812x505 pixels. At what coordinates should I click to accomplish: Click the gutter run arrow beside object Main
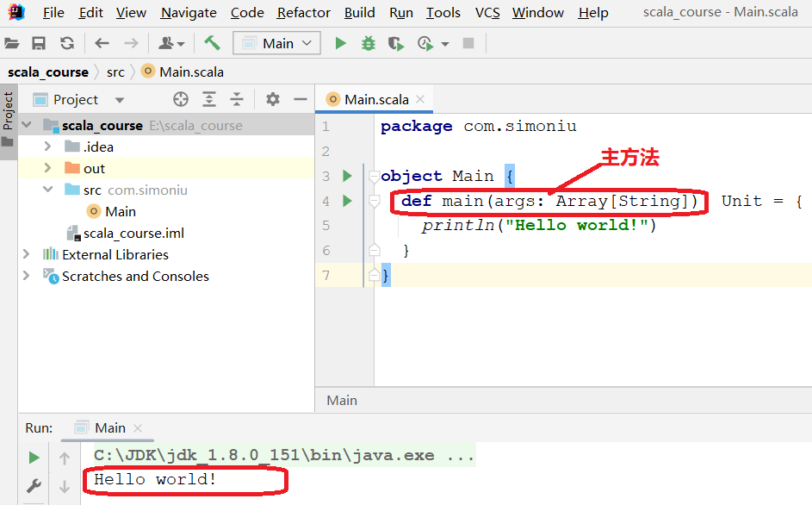click(347, 176)
